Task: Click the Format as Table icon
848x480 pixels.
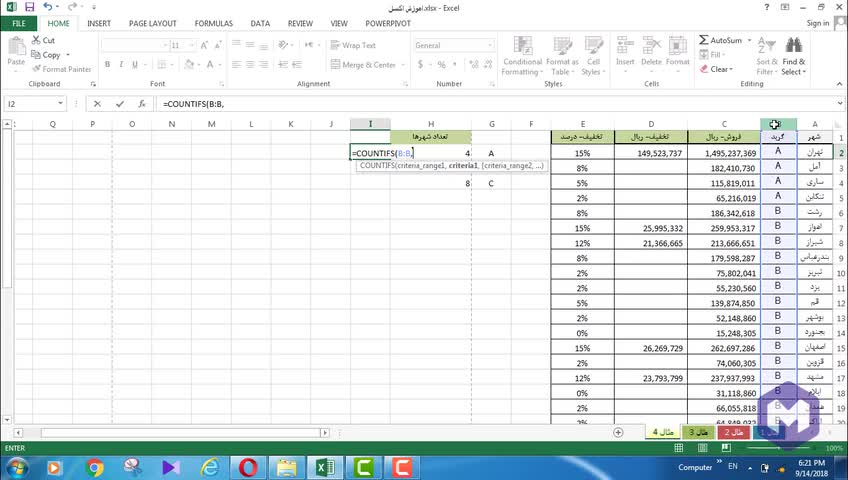Action: pos(562,45)
